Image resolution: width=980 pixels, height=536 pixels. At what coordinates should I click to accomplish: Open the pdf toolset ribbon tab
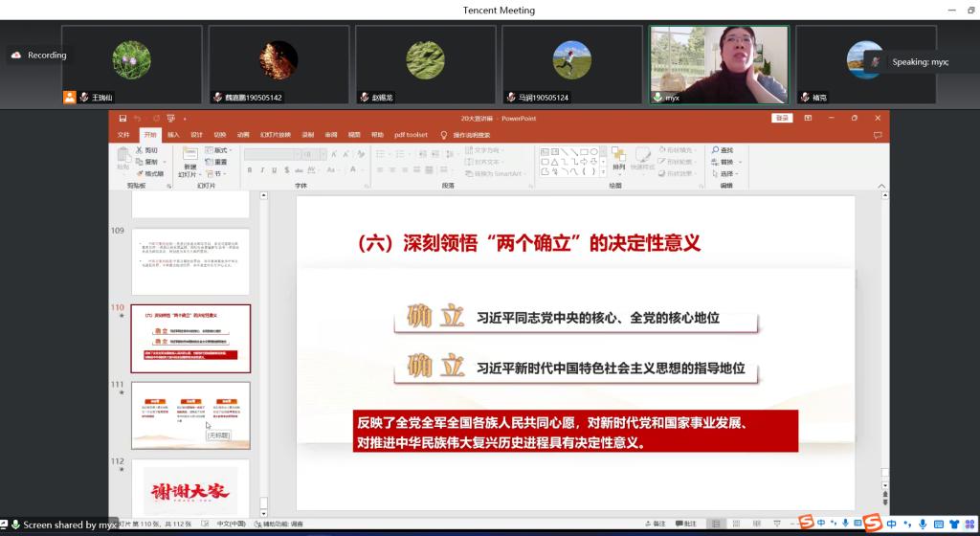[412, 135]
